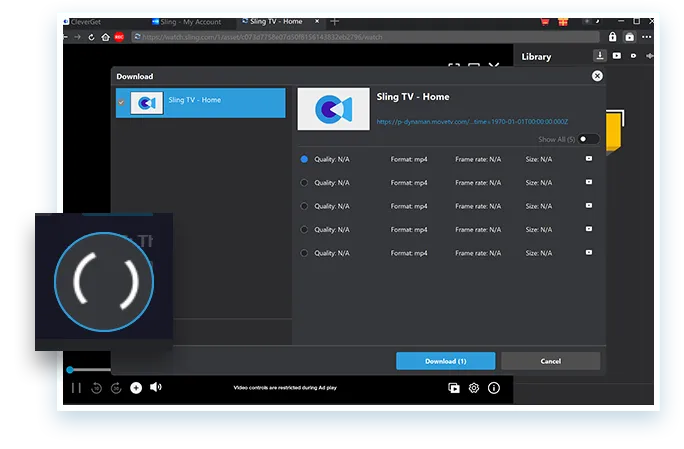
Task: Click the icon at the end of the fifth quality row
Action: [589, 253]
